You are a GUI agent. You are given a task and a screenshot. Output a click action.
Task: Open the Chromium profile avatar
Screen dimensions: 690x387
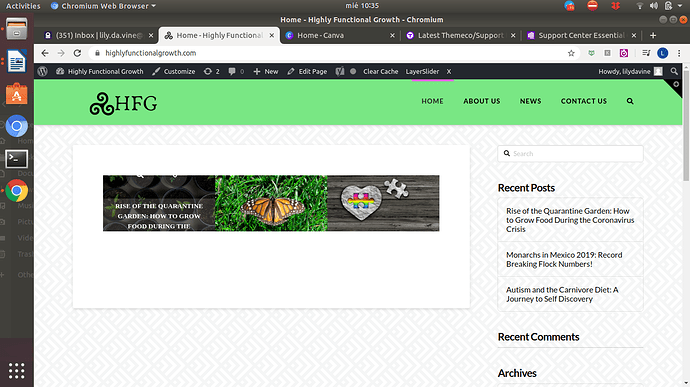pyautogui.click(x=663, y=53)
